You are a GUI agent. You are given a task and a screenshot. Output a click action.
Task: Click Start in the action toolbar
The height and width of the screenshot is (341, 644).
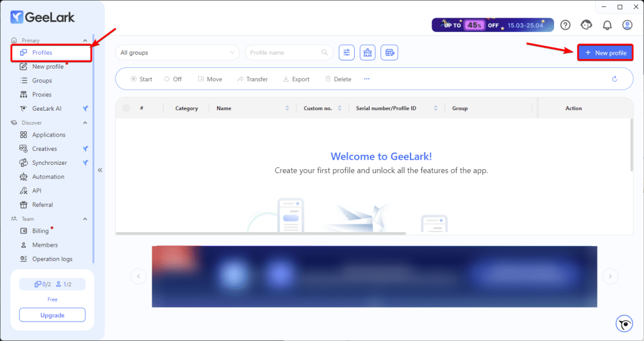[x=142, y=79]
